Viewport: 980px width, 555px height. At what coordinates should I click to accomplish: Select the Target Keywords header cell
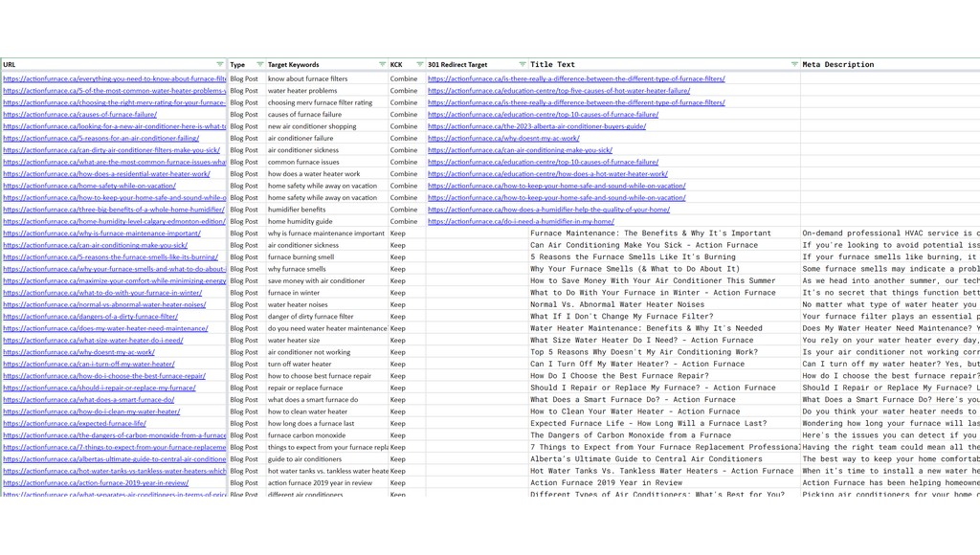tap(327, 64)
